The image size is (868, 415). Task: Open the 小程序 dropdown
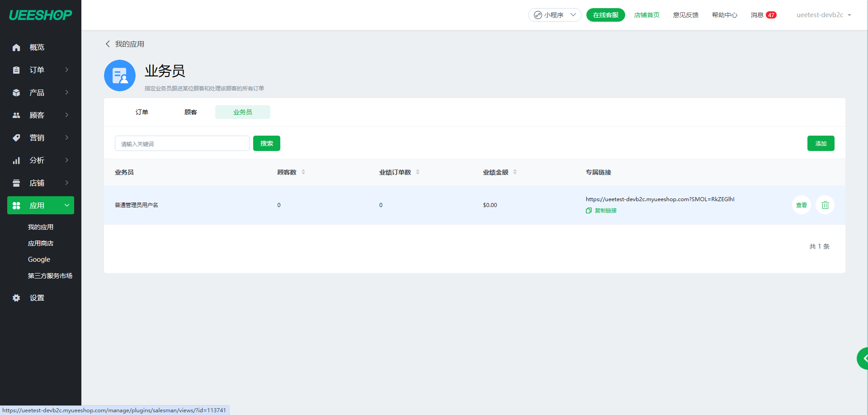[x=555, y=15]
